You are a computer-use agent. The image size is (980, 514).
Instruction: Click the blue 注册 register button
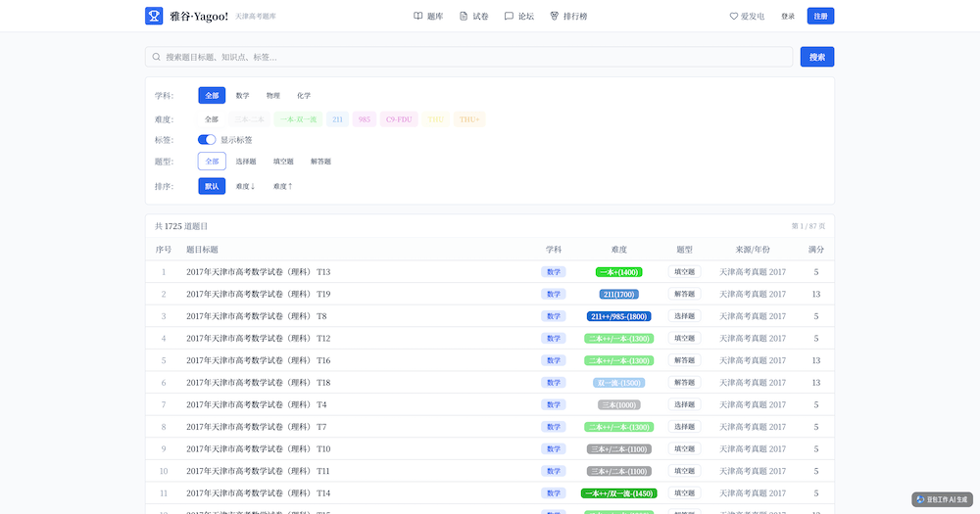tap(820, 17)
